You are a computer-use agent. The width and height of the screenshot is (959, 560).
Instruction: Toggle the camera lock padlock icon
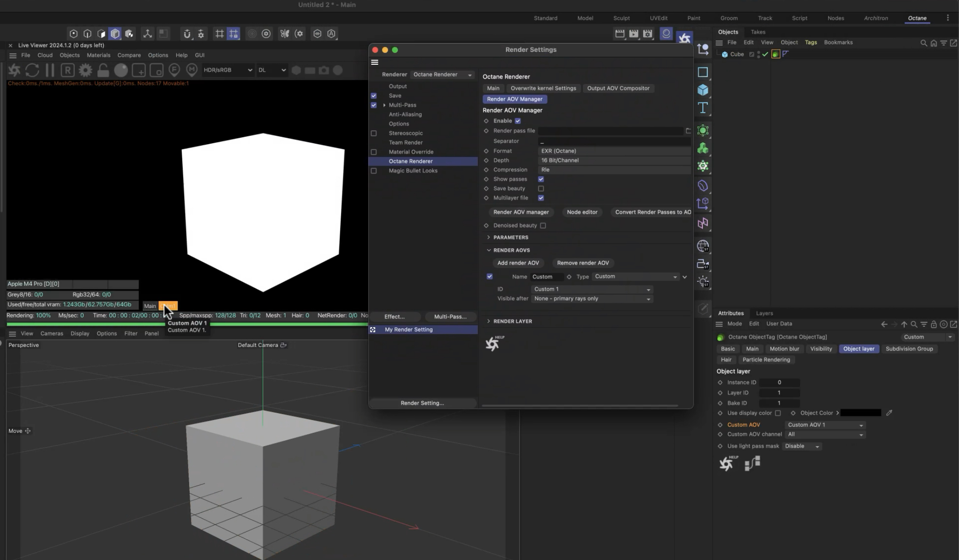[x=103, y=70]
